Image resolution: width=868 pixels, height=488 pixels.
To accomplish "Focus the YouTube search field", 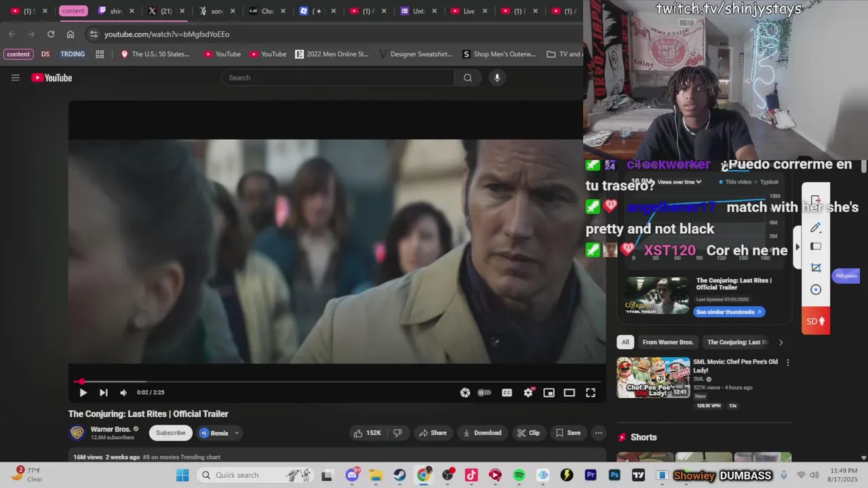I will pyautogui.click(x=338, y=78).
